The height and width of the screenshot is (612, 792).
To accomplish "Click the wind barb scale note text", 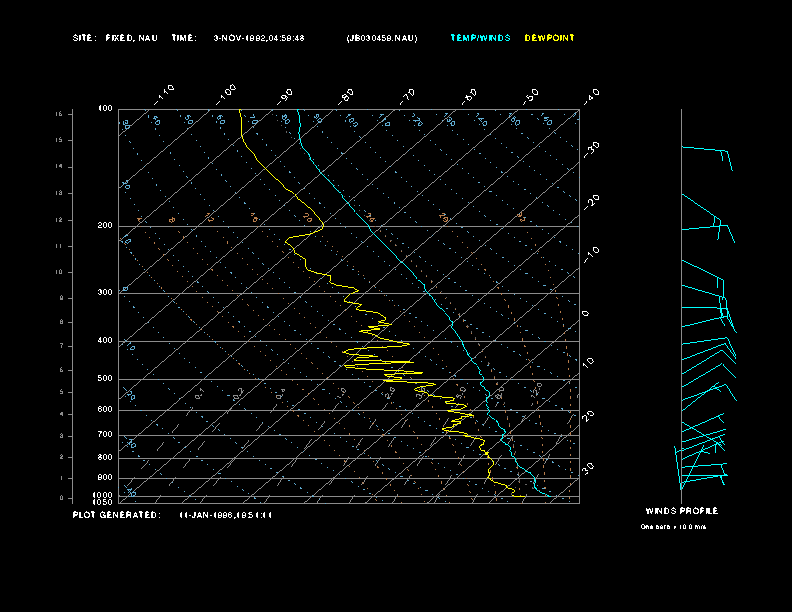I will (x=673, y=526).
